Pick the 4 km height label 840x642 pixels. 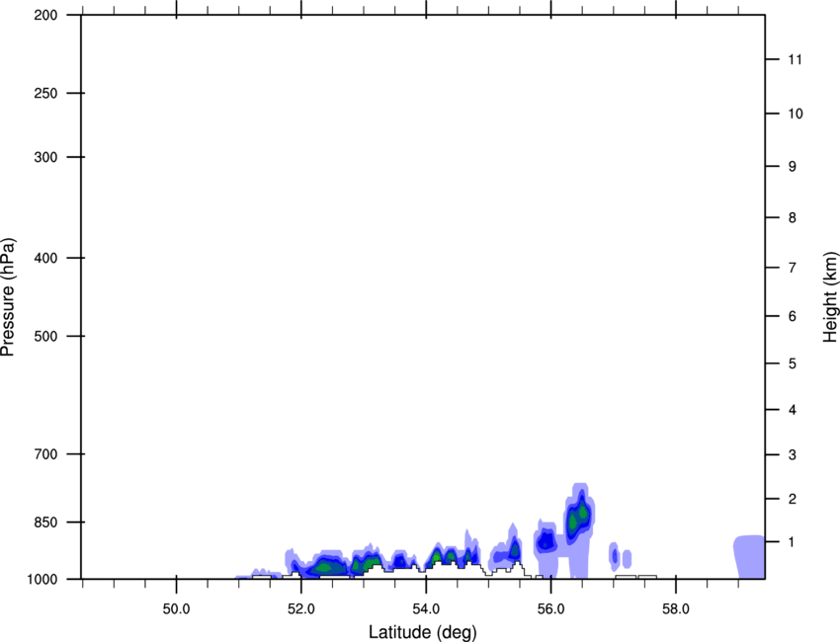[793, 410]
